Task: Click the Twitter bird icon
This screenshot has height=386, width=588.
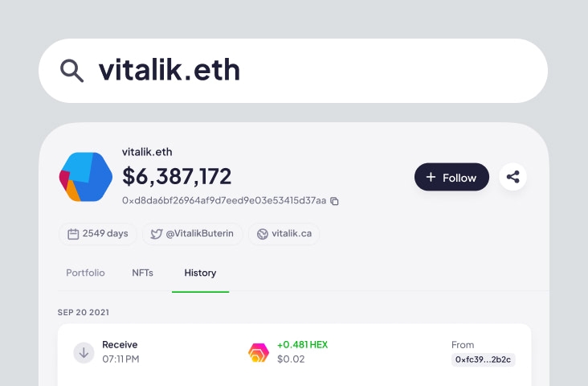Action: click(157, 234)
